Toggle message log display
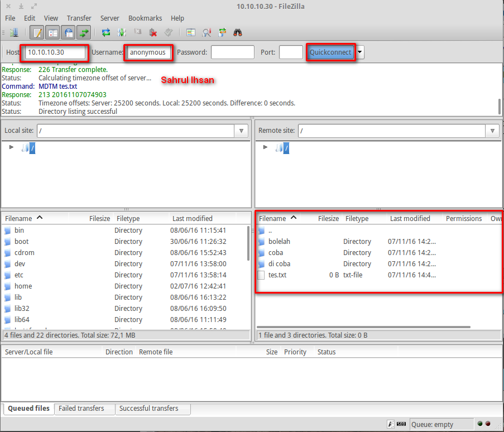This screenshot has height=432, width=504. [x=37, y=32]
